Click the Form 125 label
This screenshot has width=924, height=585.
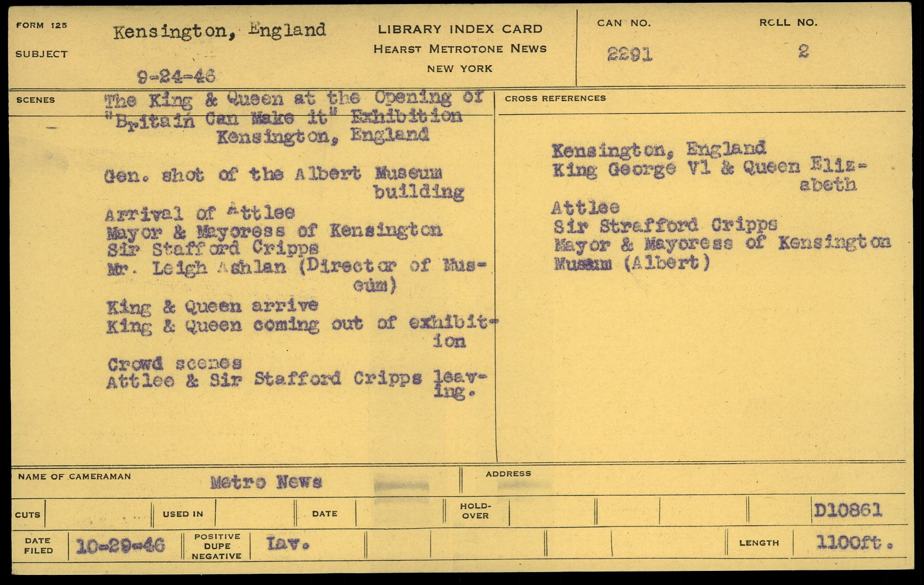[x=42, y=25]
